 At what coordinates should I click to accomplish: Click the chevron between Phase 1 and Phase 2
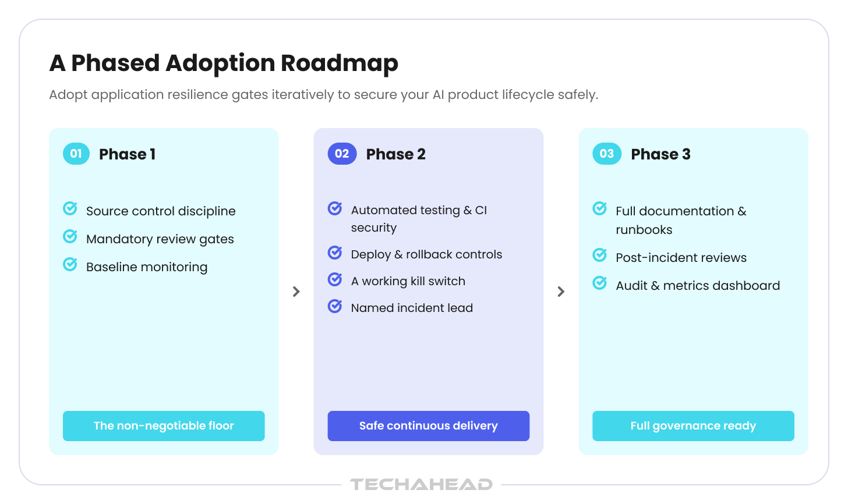tap(296, 292)
